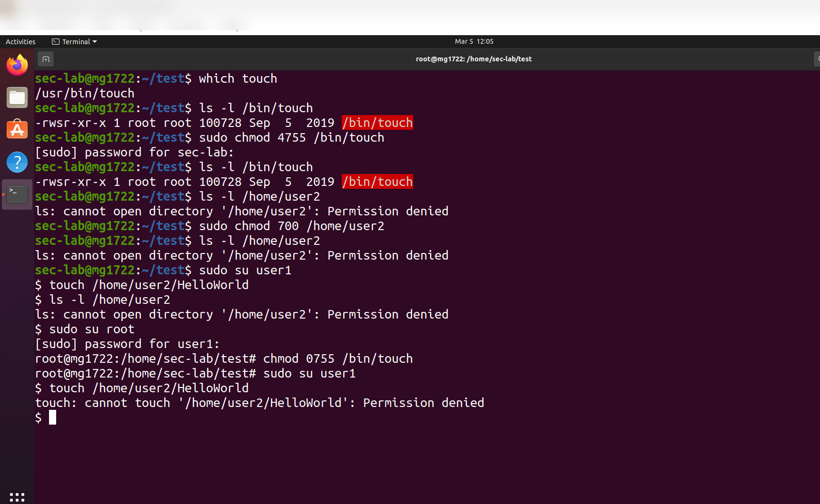Open a new terminal tab button
The height and width of the screenshot is (504, 820).
(46, 59)
